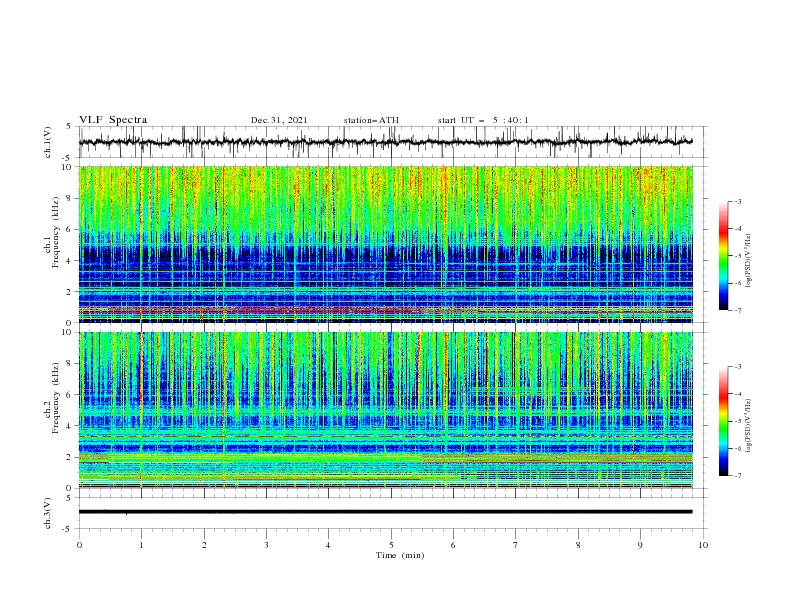Select the date label "Dec. 31, 2021"
This screenshot has height=612, width=792.
(x=279, y=120)
